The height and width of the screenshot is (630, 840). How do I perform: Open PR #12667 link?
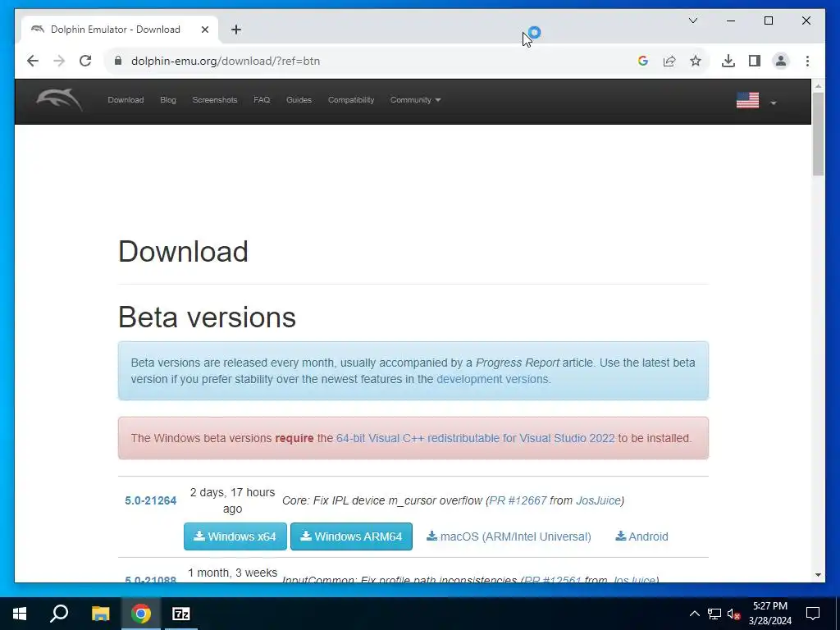pyautogui.click(x=518, y=500)
